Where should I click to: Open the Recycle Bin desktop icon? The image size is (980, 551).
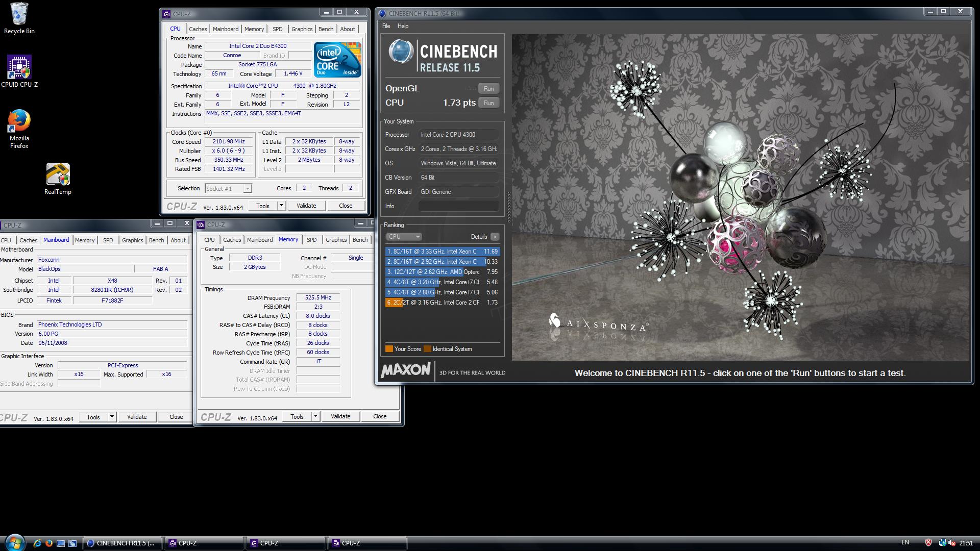coord(19,18)
